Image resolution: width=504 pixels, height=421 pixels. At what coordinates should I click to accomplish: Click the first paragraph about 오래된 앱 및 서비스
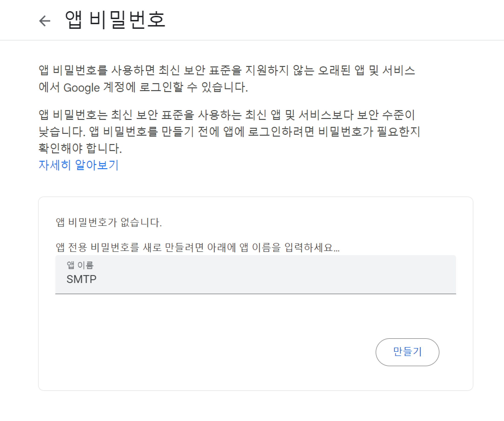pyautogui.click(x=227, y=71)
